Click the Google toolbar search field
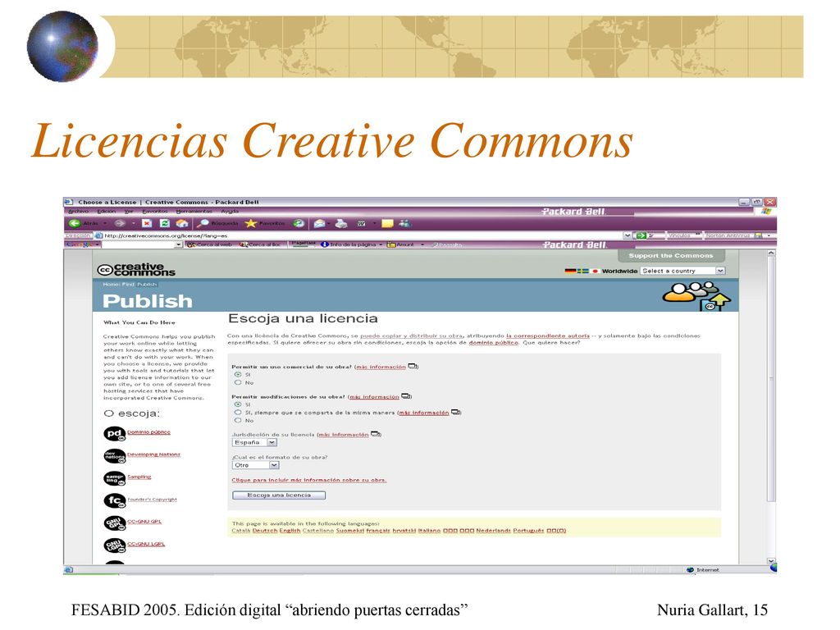Viewport: 840px width, 630px height. coord(138,244)
